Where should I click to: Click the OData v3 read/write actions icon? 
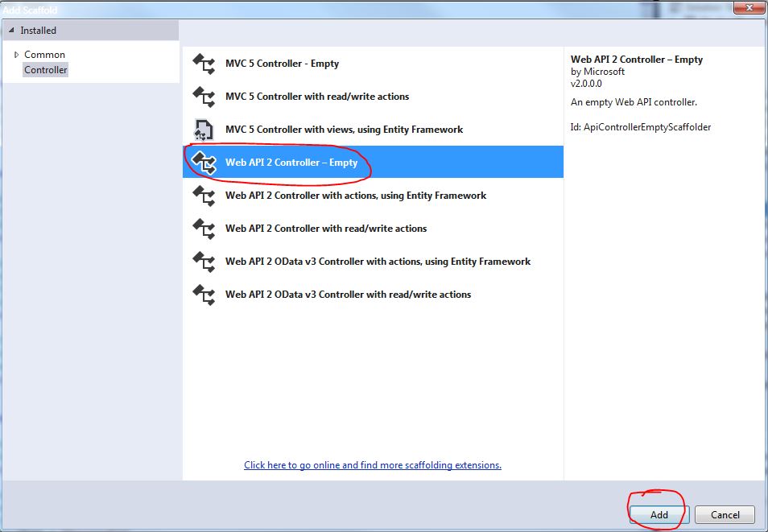[x=203, y=295]
